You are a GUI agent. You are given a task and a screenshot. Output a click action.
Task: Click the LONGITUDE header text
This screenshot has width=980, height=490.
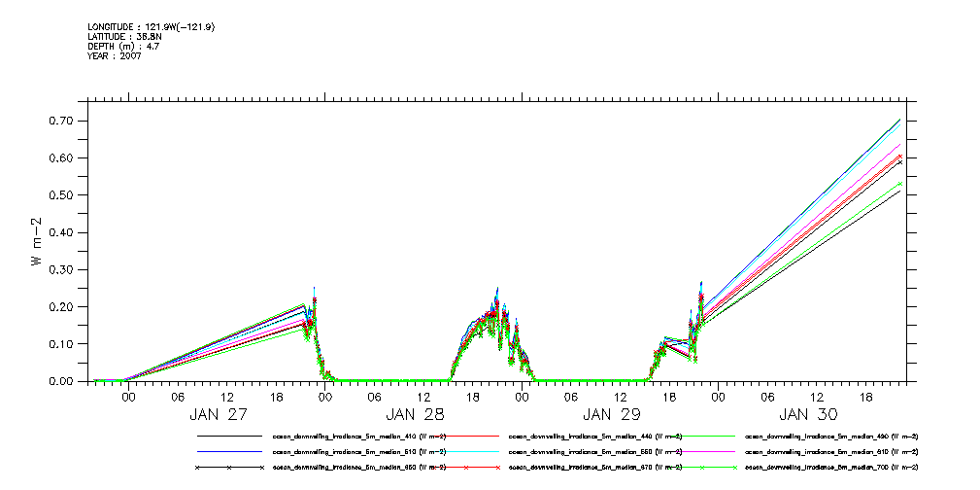point(151,27)
